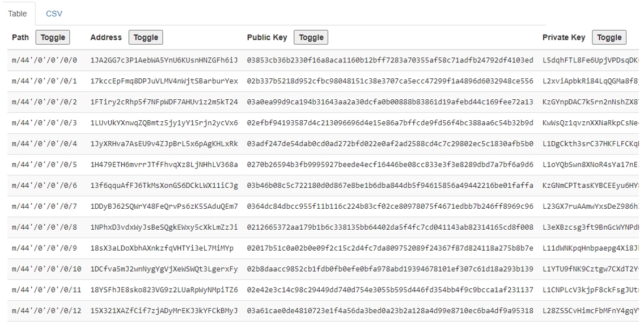Toggle the Path column
The height and width of the screenshot is (325, 644).
pos(53,37)
